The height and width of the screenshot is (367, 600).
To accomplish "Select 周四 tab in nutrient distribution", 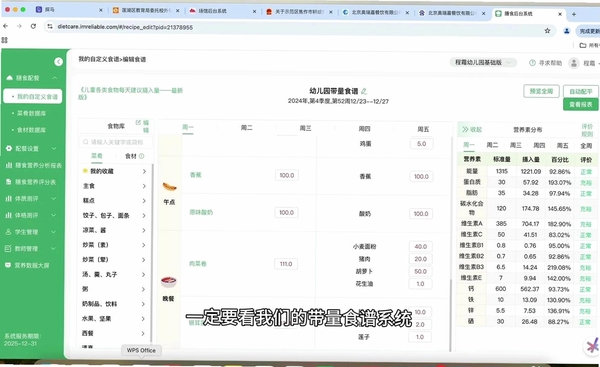I will click(539, 145).
